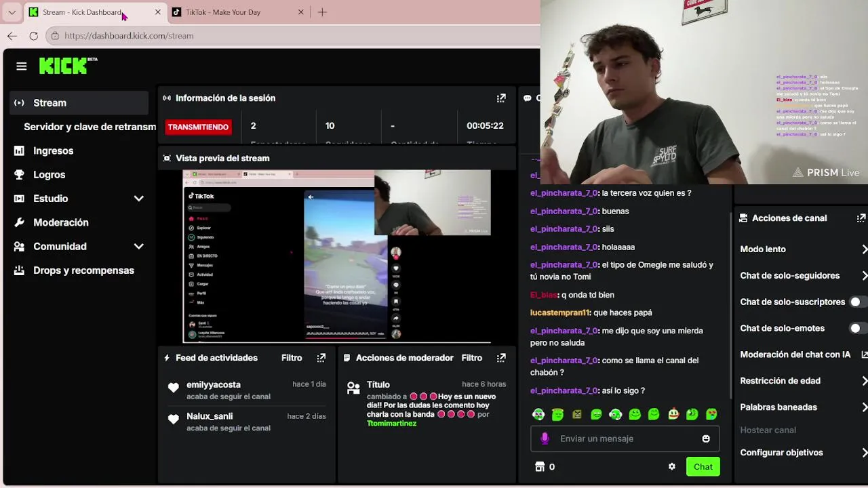Image resolution: width=868 pixels, height=488 pixels.
Task: Click the El_bias username in chat
Action: pos(543,295)
